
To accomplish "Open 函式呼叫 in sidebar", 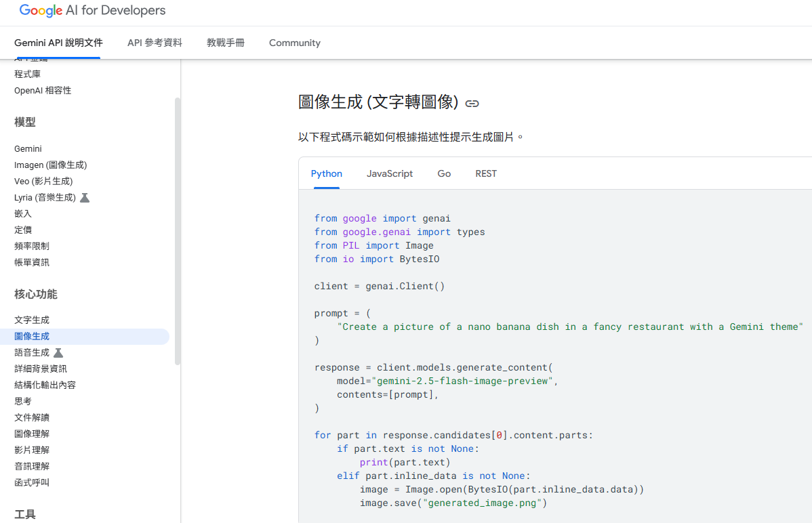I will pyautogui.click(x=32, y=482).
